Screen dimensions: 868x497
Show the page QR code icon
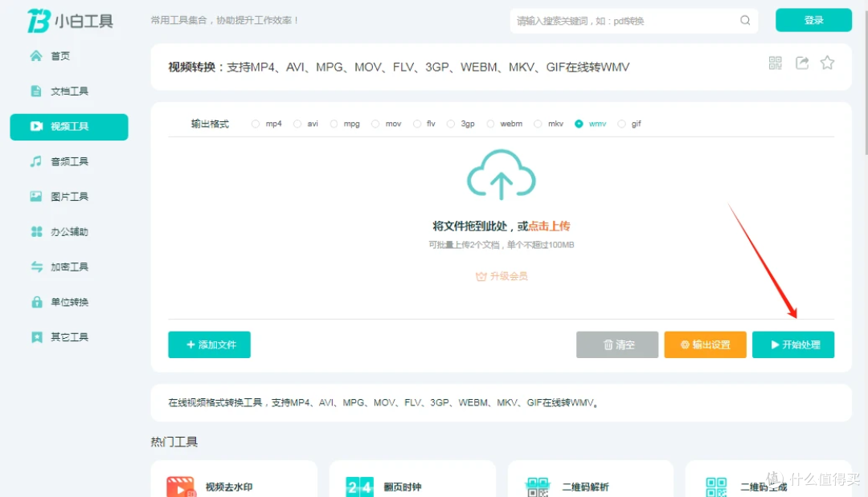(775, 63)
